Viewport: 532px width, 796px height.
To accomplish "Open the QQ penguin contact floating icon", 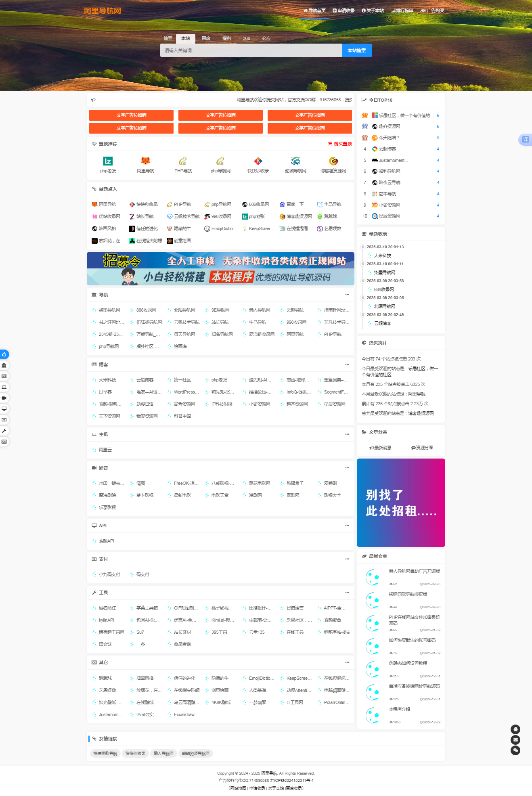I will [x=515, y=729].
